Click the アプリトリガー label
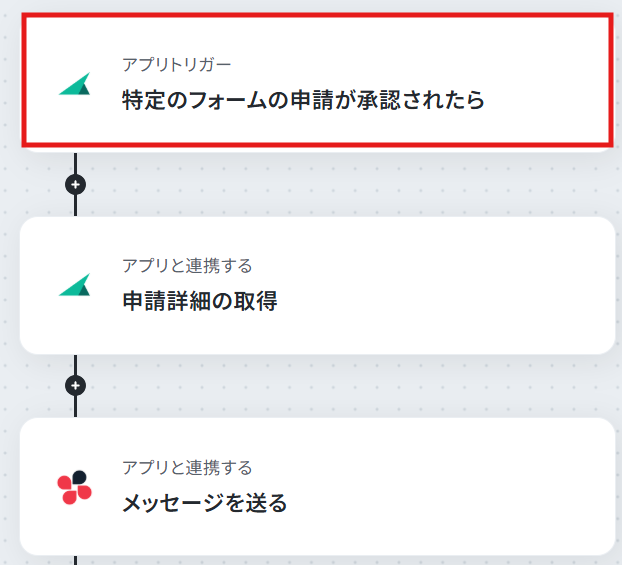Image resolution: width=622 pixels, height=565 pixels. (177, 64)
